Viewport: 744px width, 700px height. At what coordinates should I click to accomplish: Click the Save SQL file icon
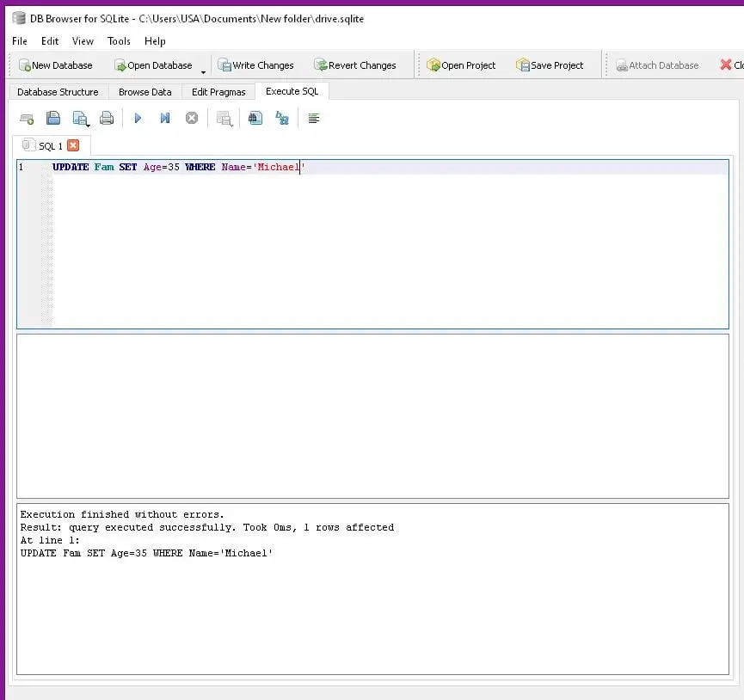pos(81,119)
